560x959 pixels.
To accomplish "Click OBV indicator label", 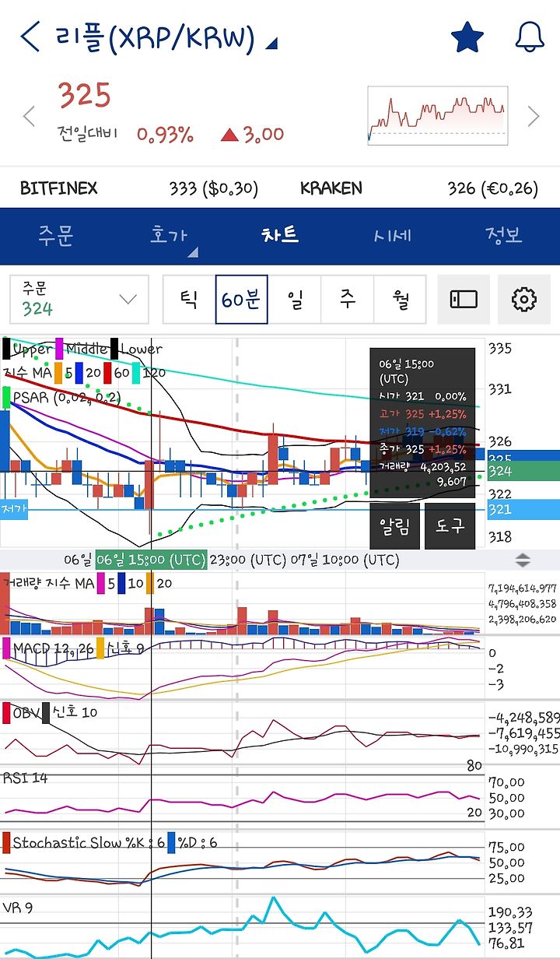I will [x=26, y=711].
